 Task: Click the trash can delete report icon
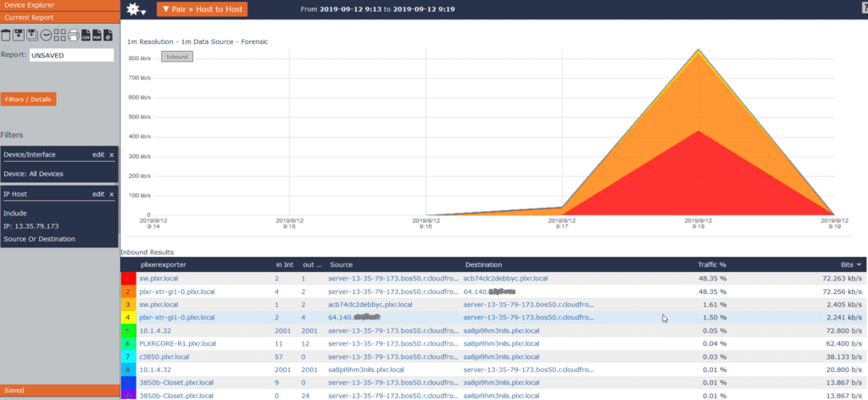pyautogui.click(x=6, y=36)
